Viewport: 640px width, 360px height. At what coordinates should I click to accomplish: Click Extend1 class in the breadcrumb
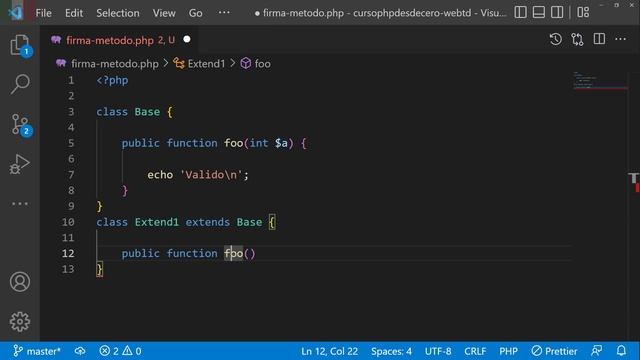point(206,64)
